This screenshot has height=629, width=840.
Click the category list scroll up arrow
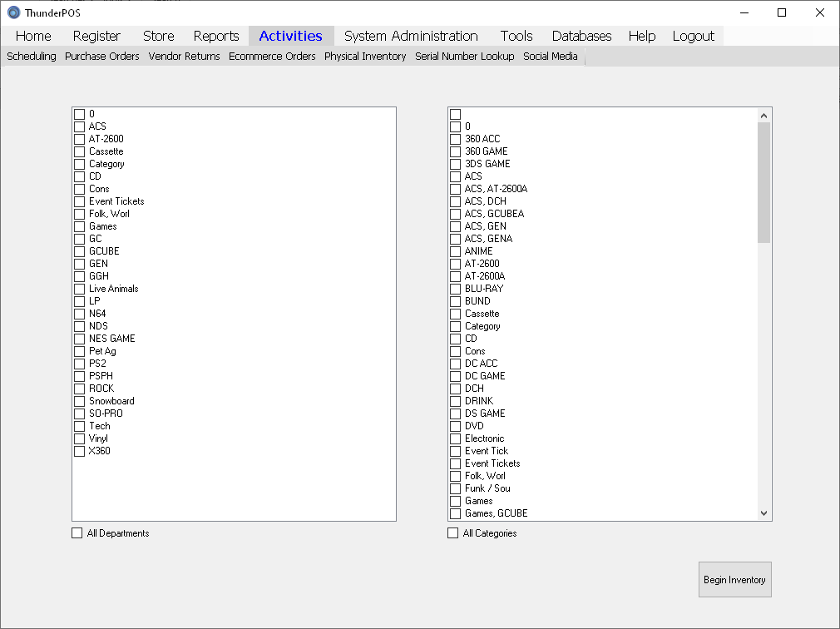click(x=763, y=115)
